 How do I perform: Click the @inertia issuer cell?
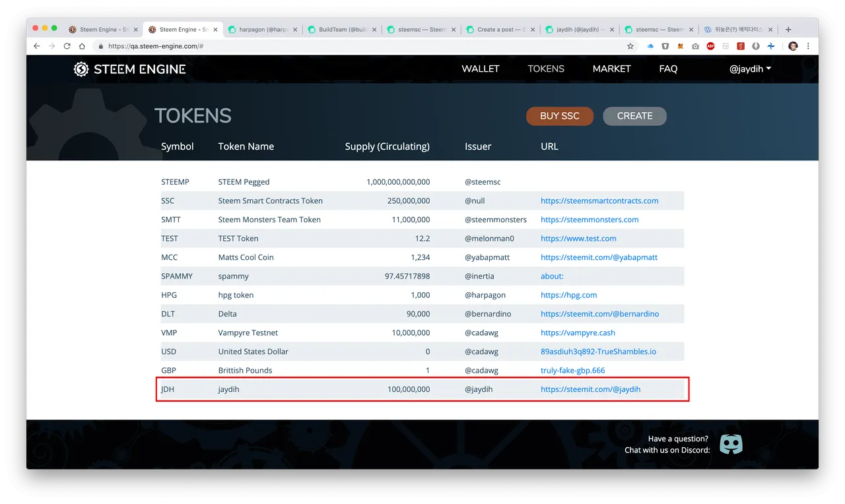pos(479,276)
